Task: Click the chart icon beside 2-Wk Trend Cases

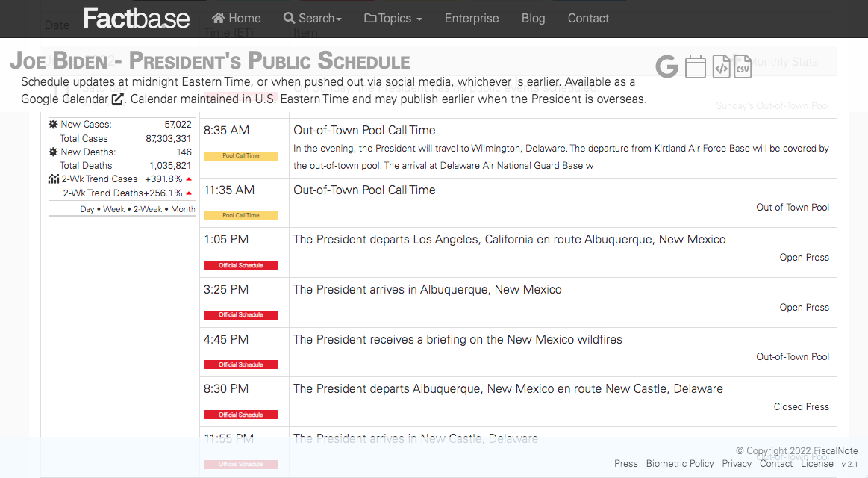Action: (x=54, y=179)
